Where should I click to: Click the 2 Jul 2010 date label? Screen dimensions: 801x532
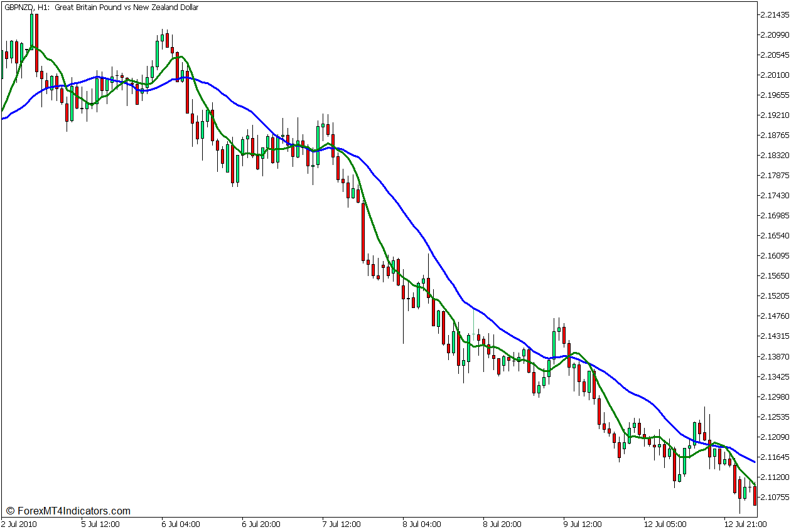[19, 524]
